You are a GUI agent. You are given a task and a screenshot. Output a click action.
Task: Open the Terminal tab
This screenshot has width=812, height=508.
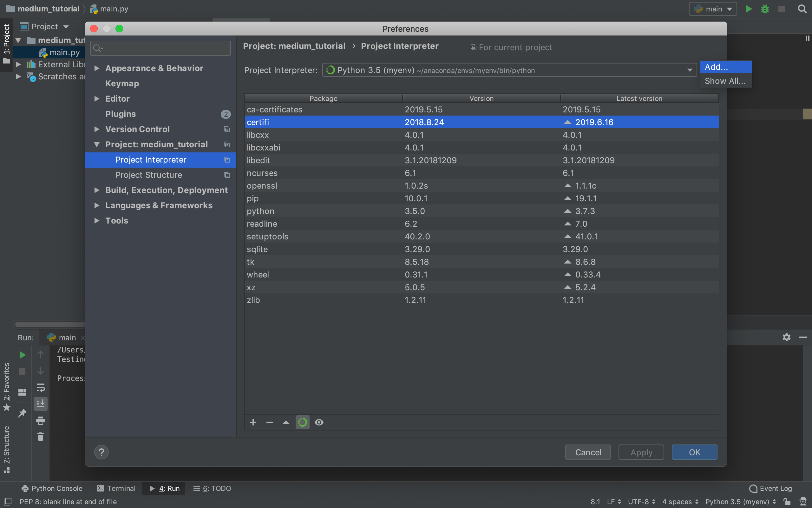click(x=116, y=488)
